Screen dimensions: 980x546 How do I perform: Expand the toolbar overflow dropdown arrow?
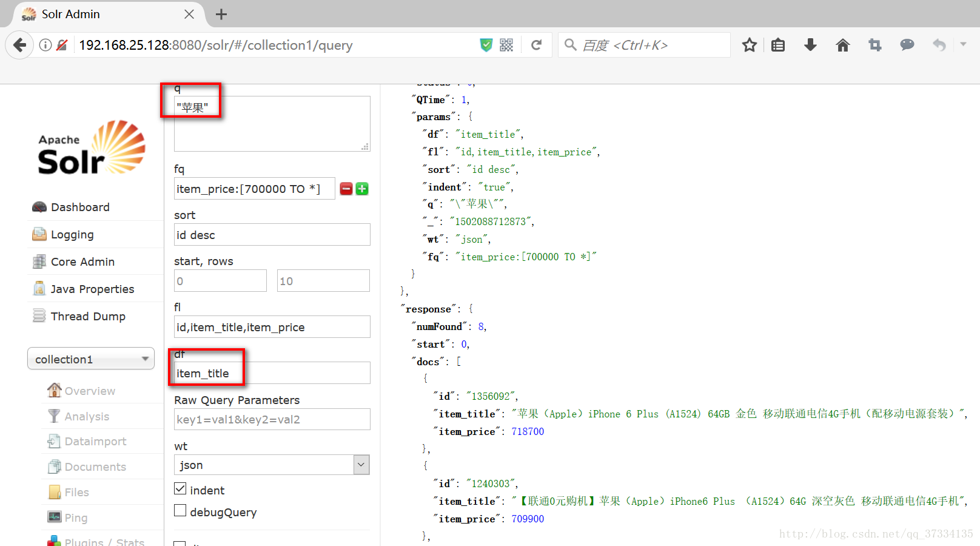coord(963,44)
